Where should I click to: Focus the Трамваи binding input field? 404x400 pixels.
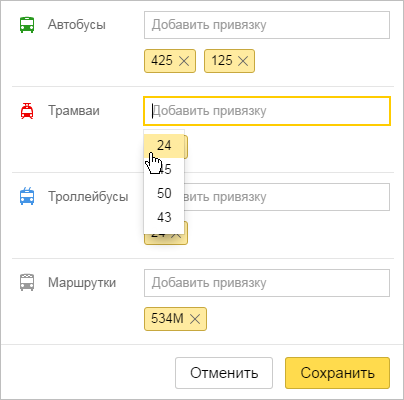(267, 111)
